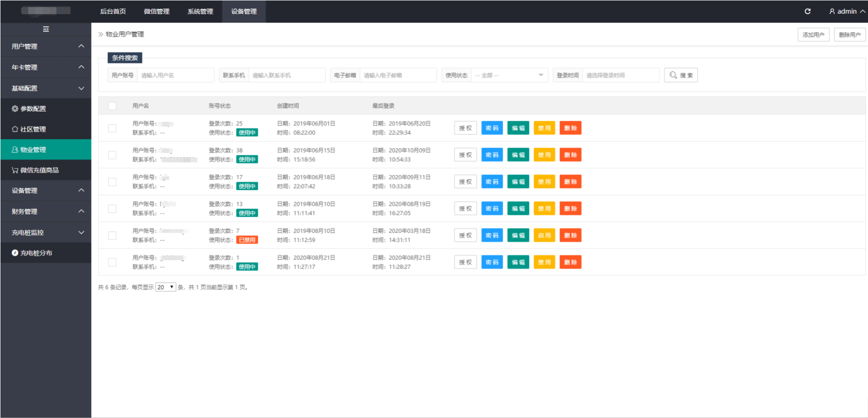868x418 pixels.
Task: Click 删除 for the row with 25 logins
Action: 570,128
